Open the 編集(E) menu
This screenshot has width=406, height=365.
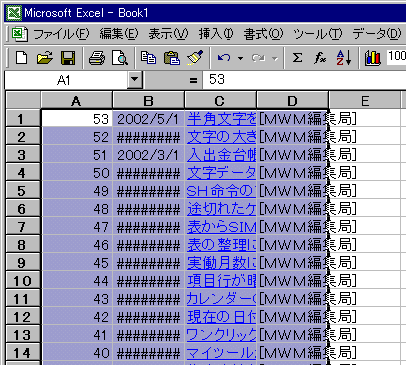click(119, 34)
